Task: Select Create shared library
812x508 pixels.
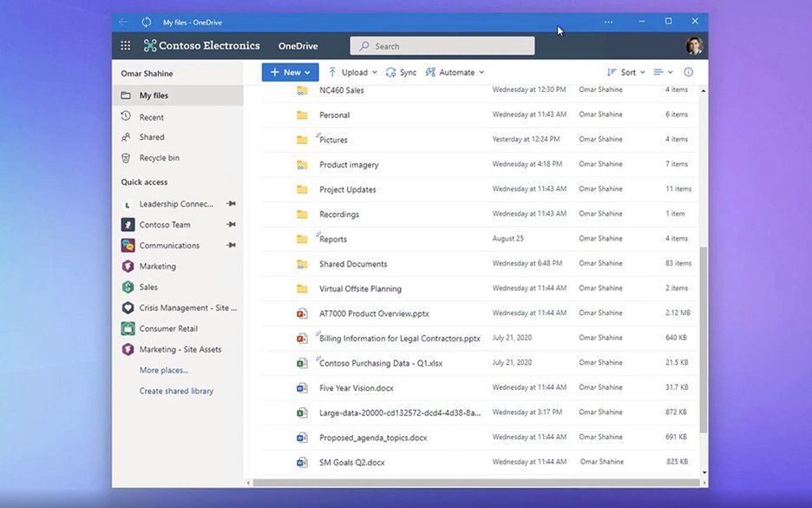Action: (x=178, y=390)
